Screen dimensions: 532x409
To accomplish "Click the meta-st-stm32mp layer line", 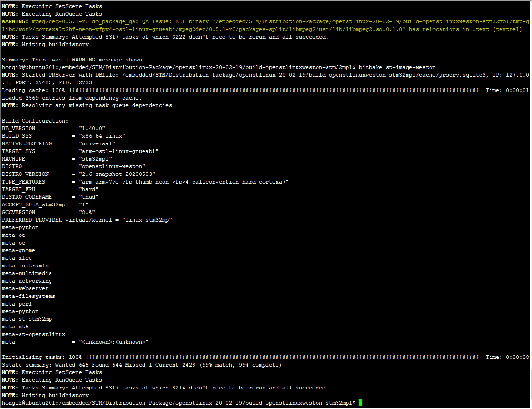I will click(x=27, y=319).
